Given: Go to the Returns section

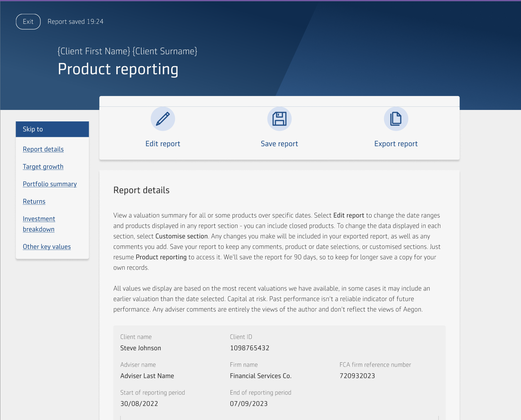Looking at the screenshot, I should 34,201.
